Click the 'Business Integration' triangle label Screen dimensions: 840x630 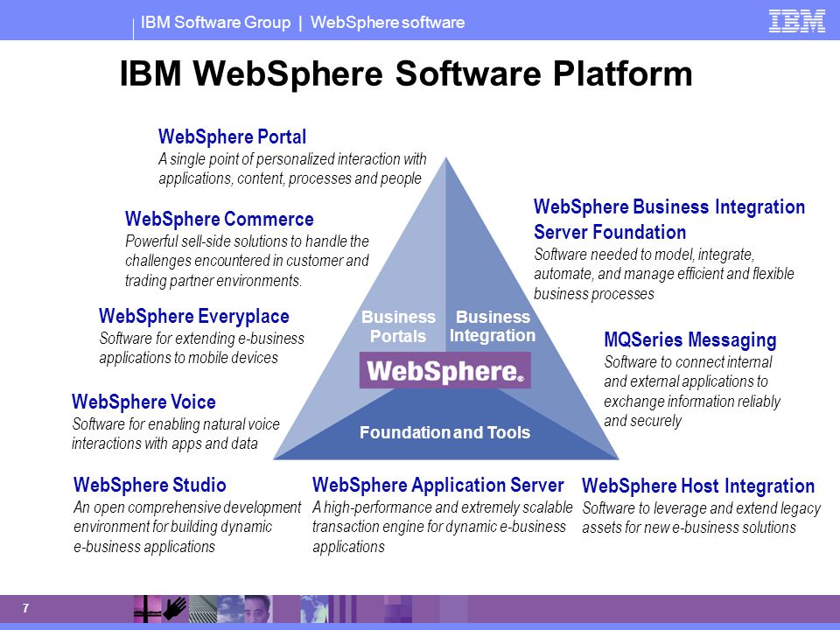click(x=493, y=326)
